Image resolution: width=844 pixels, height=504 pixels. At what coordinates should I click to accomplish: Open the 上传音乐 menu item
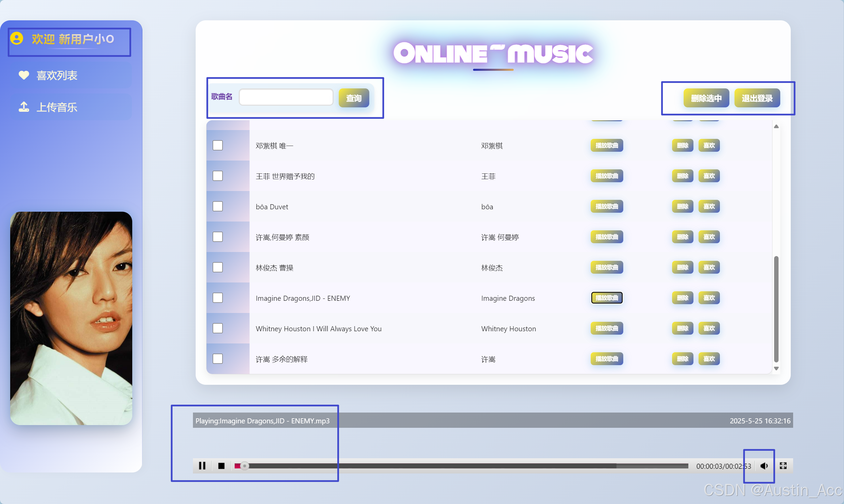tap(57, 107)
